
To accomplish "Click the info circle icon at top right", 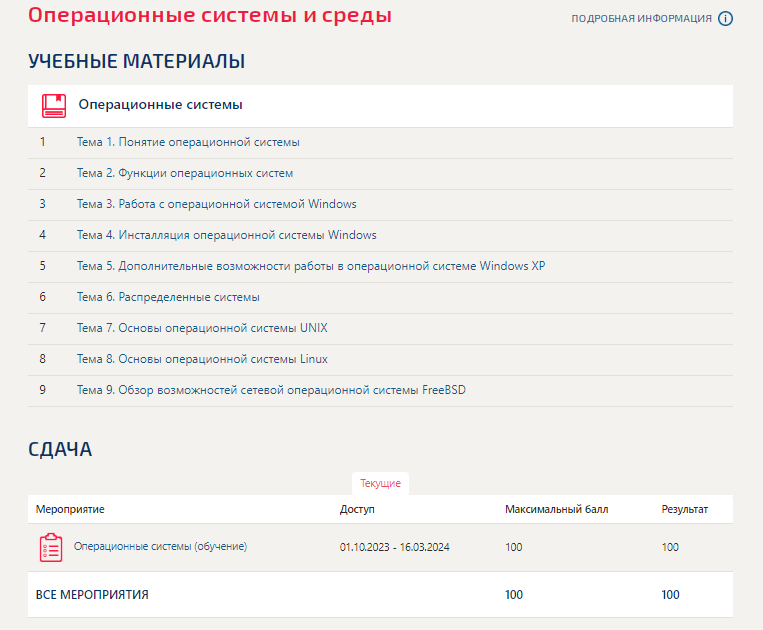I will coord(725,18).
